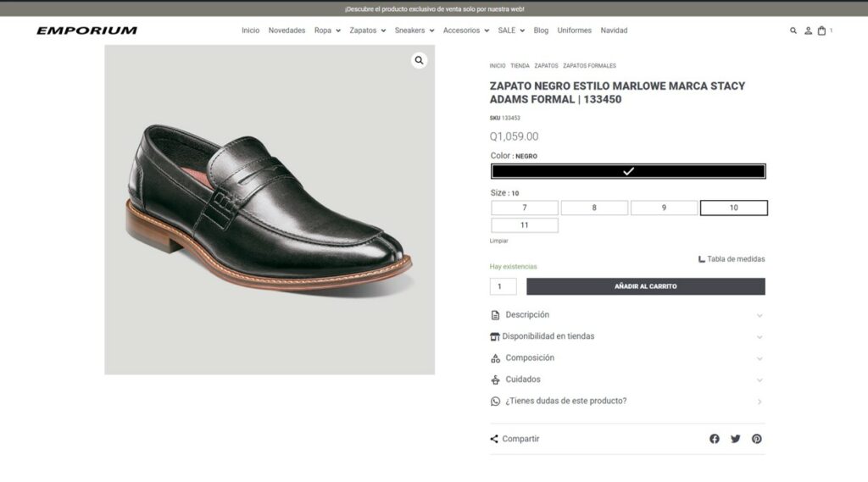
Task: Select size 11
Action: click(x=524, y=225)
